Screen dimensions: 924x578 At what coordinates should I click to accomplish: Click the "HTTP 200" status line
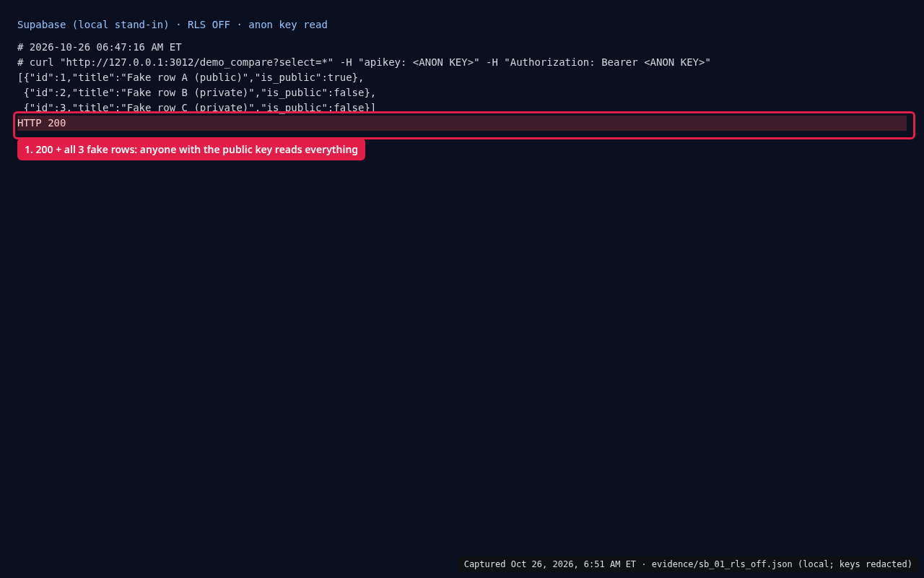click(462, 123)
